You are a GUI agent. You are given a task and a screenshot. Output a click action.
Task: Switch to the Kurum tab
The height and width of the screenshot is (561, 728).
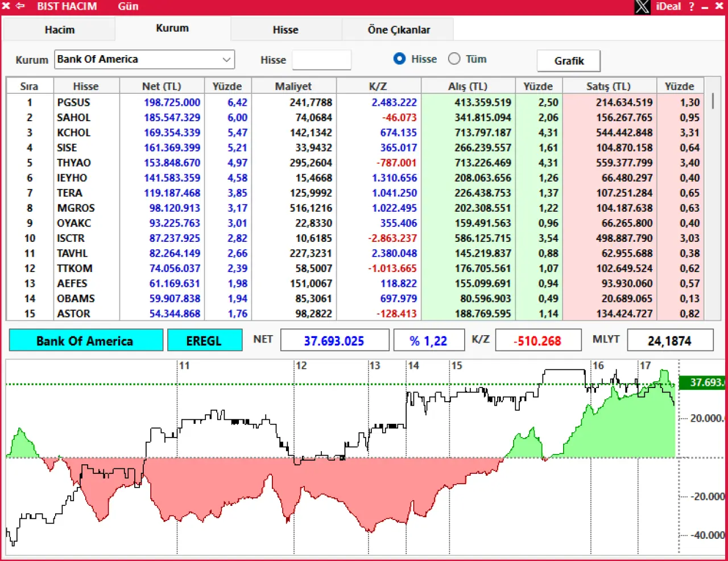[172, 28]
